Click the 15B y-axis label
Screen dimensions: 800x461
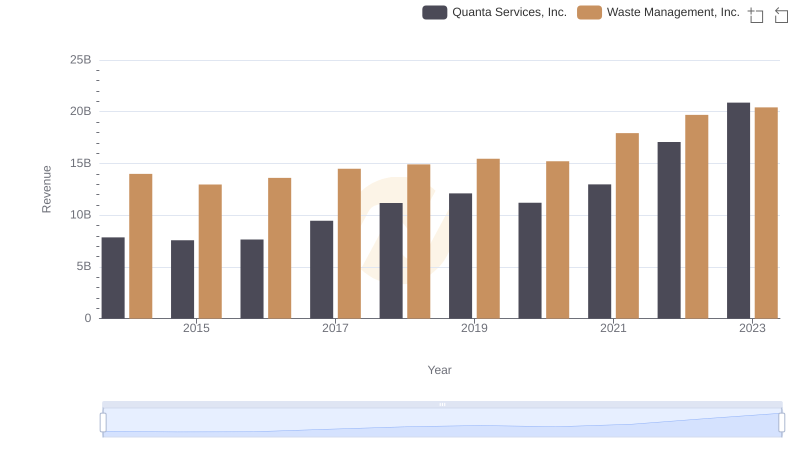[81, 163]
